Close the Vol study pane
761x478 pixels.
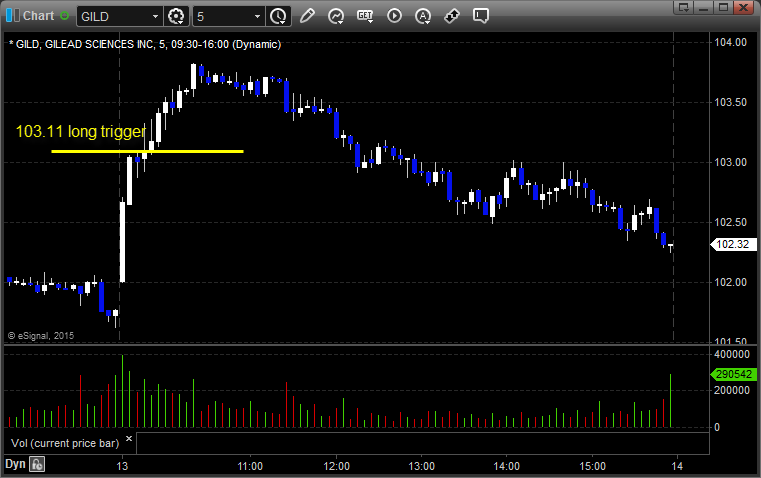(129, 439)
